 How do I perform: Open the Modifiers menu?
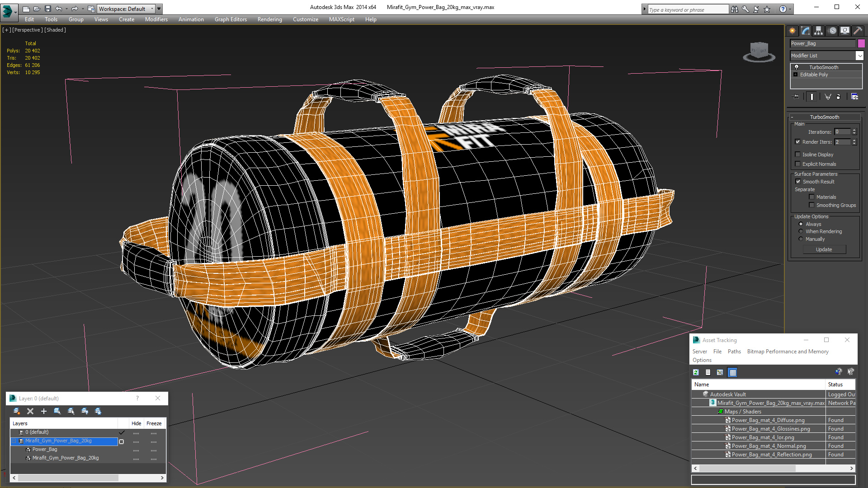click(156, 19)
